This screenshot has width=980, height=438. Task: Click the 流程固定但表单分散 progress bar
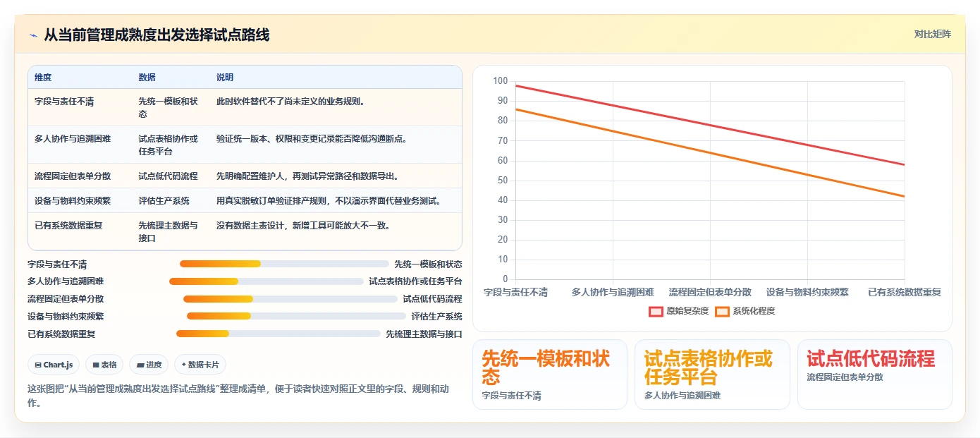pos(290,299)
